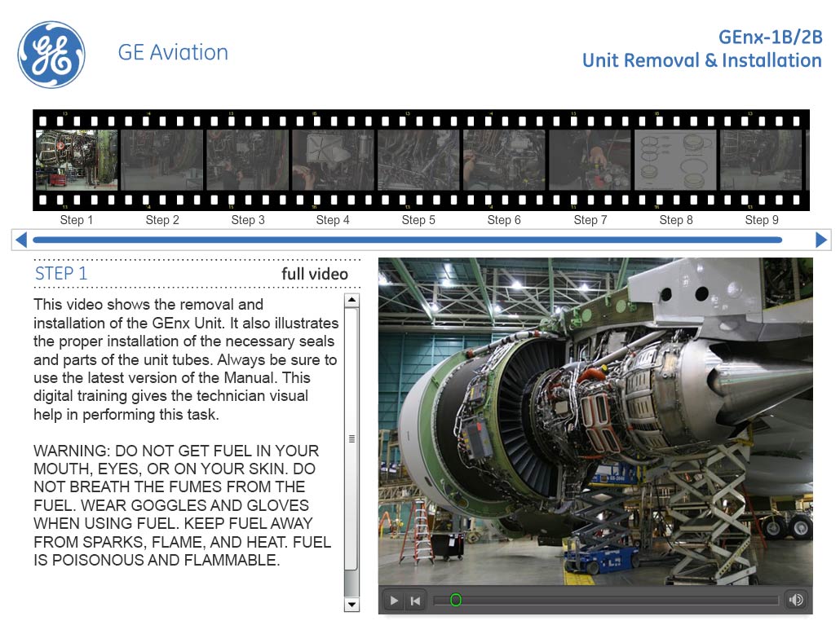840x634 pixels.
Task: Open the Step 8 seals diagram thumbnail
Action: (x=675, y=160)
